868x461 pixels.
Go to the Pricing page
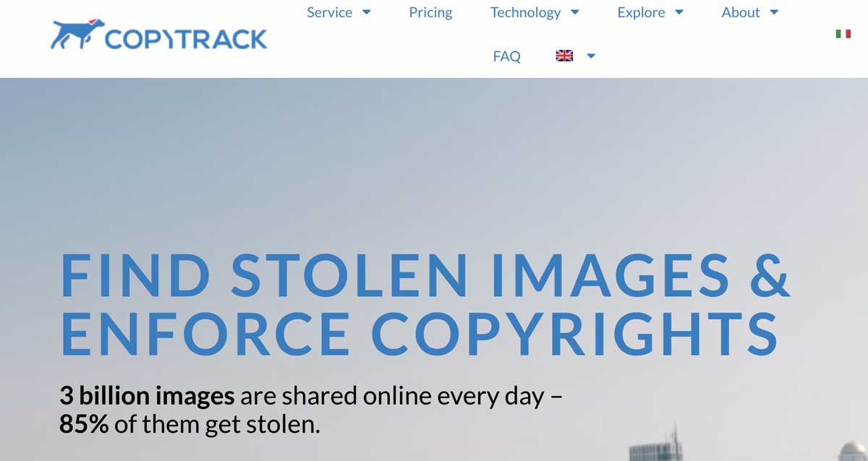point(430,12)
